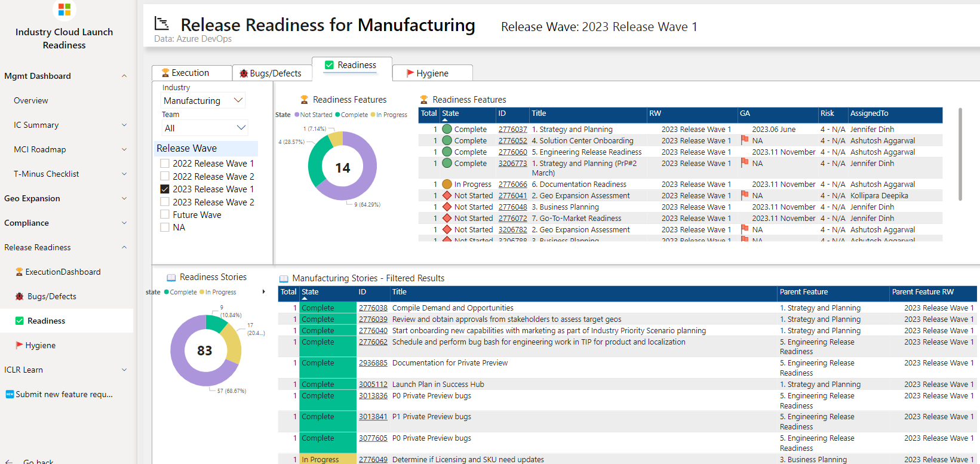Click the book icon beside Manufacturing Stories heading

(284, 279)
